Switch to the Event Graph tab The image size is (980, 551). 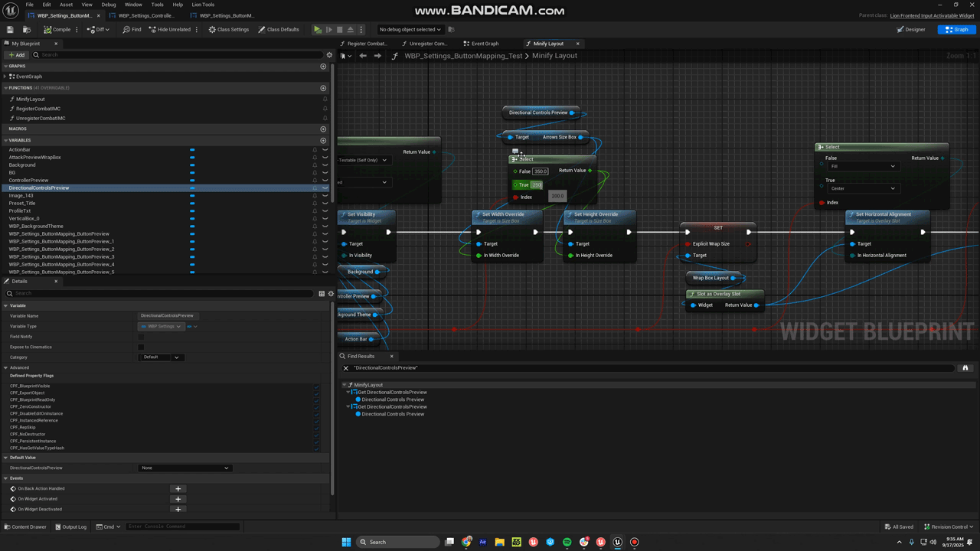click(484, 44)
